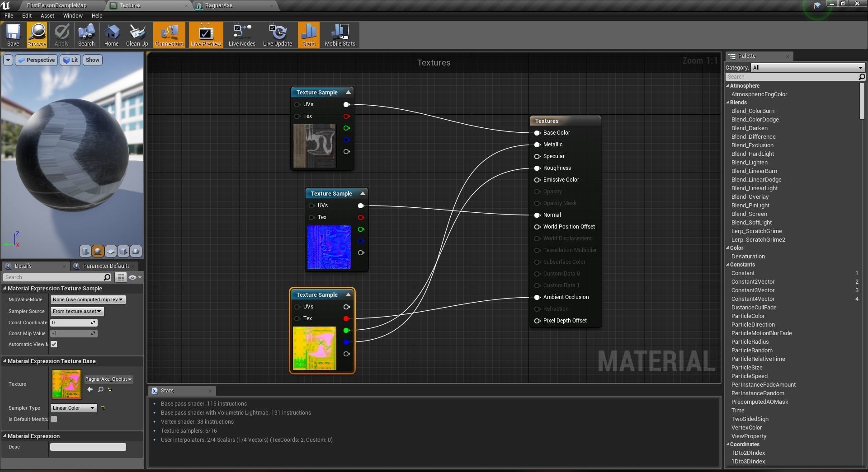Screen dimensions: 868x472
Task: Collapse Material Expression Texture Base section
Action: coord(5,361)
